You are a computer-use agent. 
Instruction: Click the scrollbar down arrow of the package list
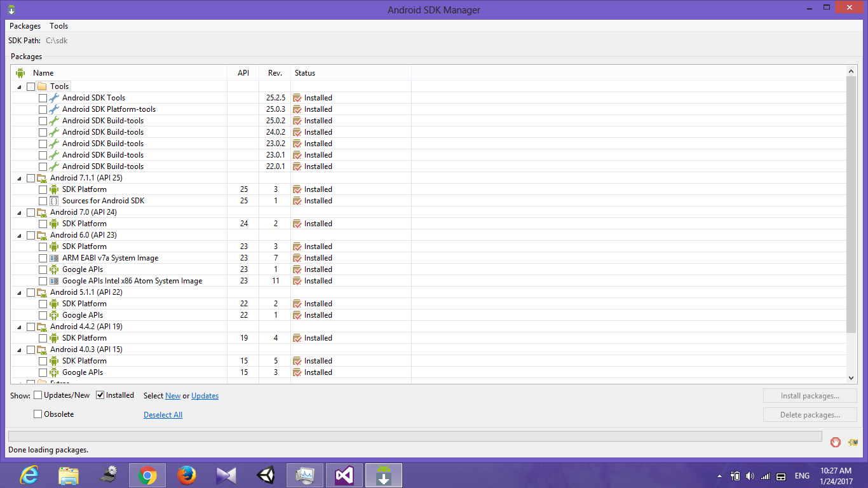851,378
